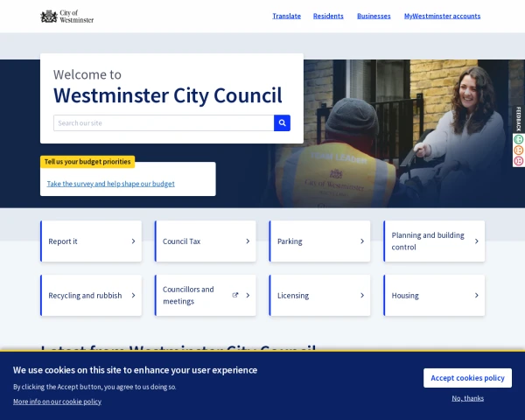This screenshot has height=420, width=525.
Task: Click the red sad feedback face
Action: (518, 161)
